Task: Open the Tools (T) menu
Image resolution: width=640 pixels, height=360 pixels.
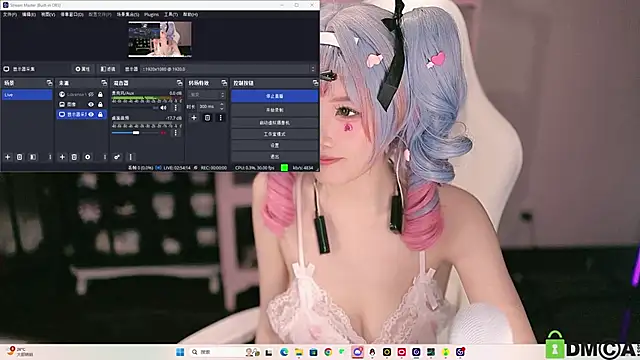Action: (171, 14)
